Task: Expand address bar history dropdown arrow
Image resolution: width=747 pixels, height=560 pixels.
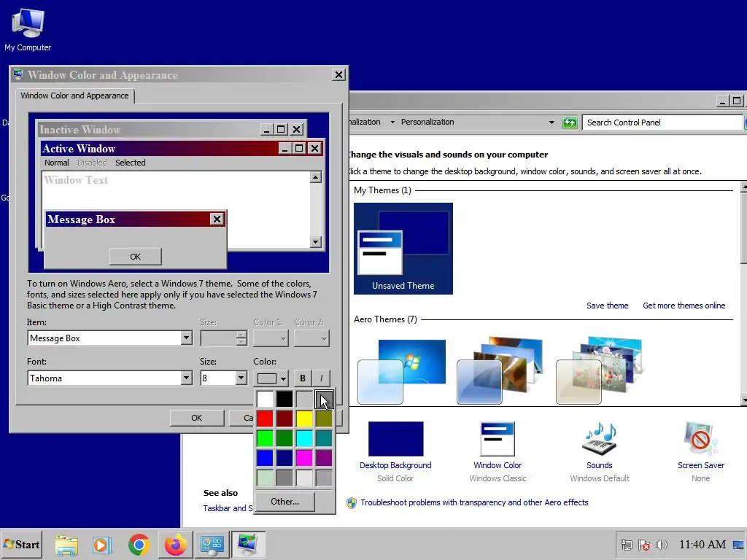Action: (551, 122)
